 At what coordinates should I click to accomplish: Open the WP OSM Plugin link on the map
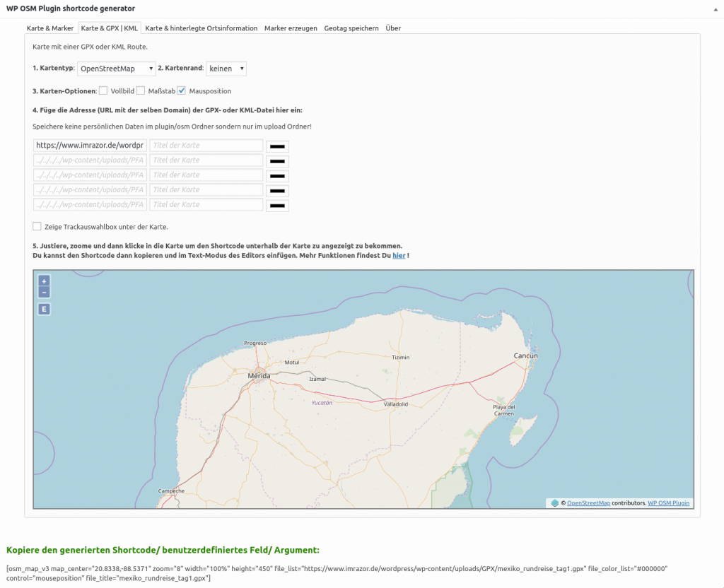tap(669, 503)
